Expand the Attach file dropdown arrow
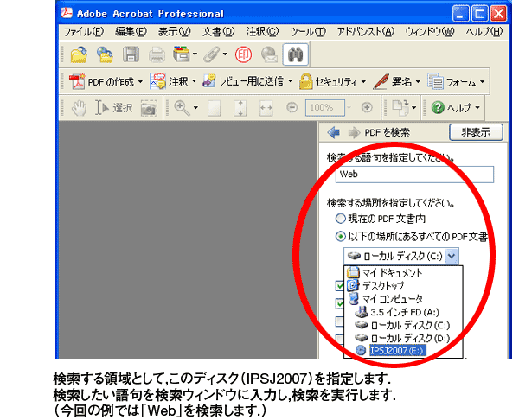 click(x=225, y=54)
